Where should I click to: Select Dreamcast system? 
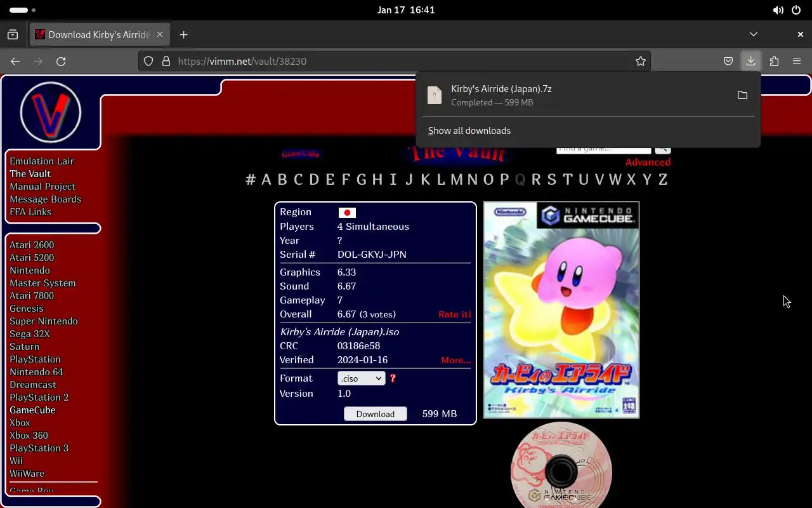coord(33,385)
